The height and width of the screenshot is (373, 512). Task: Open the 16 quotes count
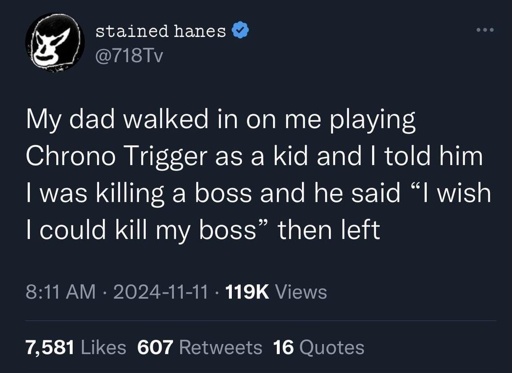tap(283, 347)
